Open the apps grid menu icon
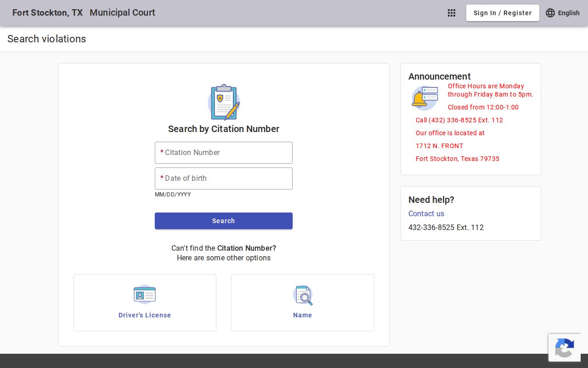The height and width of the screenshot is (368, 588). click(452, 13)
